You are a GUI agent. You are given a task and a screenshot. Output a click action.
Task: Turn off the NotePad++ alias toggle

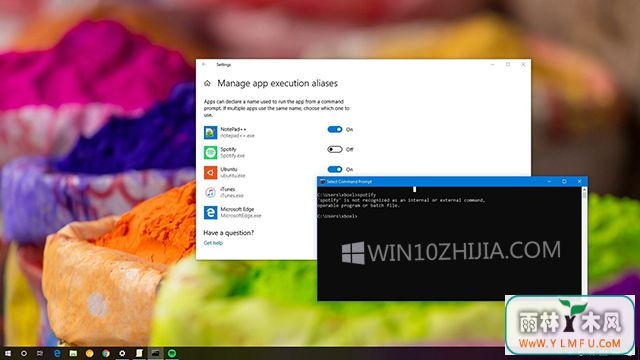[335, 129]
